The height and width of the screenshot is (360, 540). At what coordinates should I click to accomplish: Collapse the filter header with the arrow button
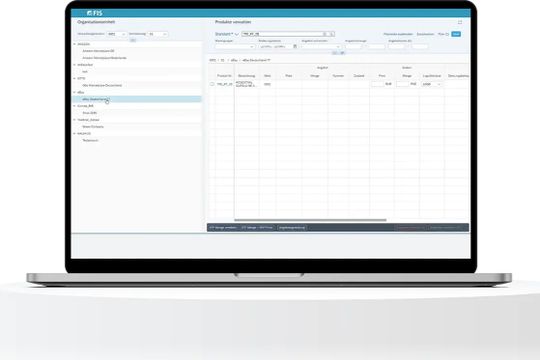pos(334,53)
